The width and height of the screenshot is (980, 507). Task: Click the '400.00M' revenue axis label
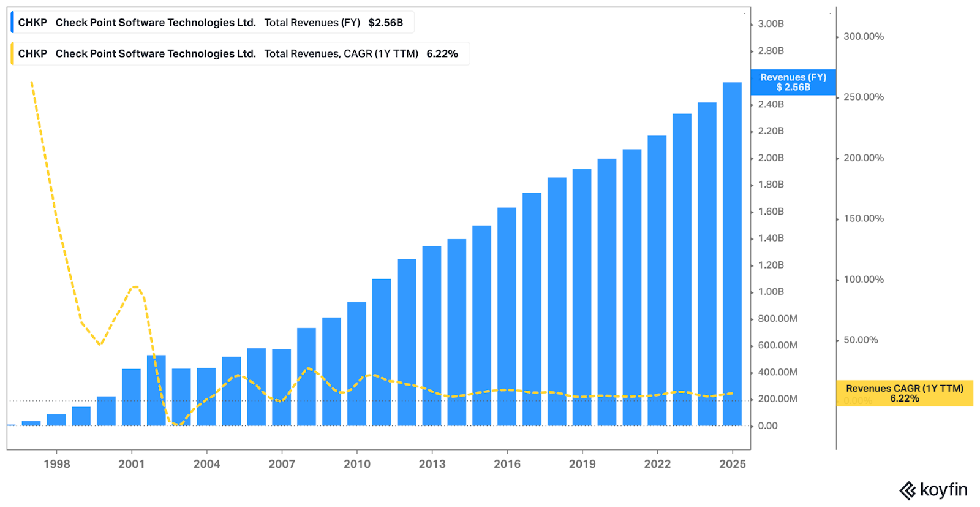tap(778, 372)
